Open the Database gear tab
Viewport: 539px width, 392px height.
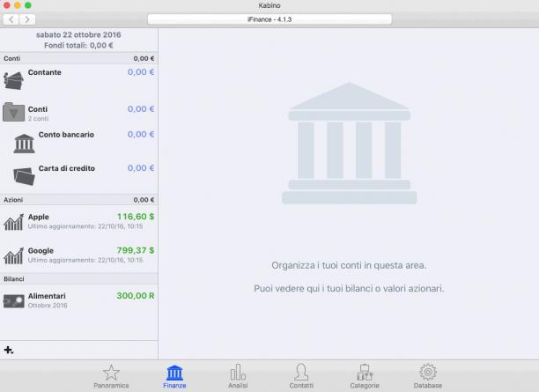(428, 376)
